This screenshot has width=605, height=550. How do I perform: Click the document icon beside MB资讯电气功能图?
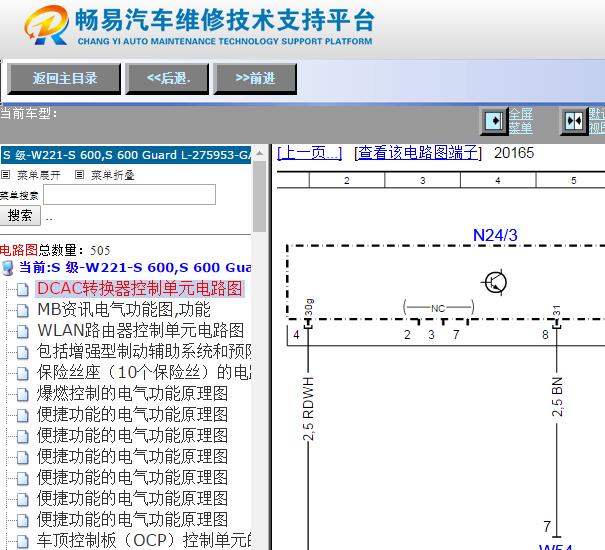pos(22,310)
